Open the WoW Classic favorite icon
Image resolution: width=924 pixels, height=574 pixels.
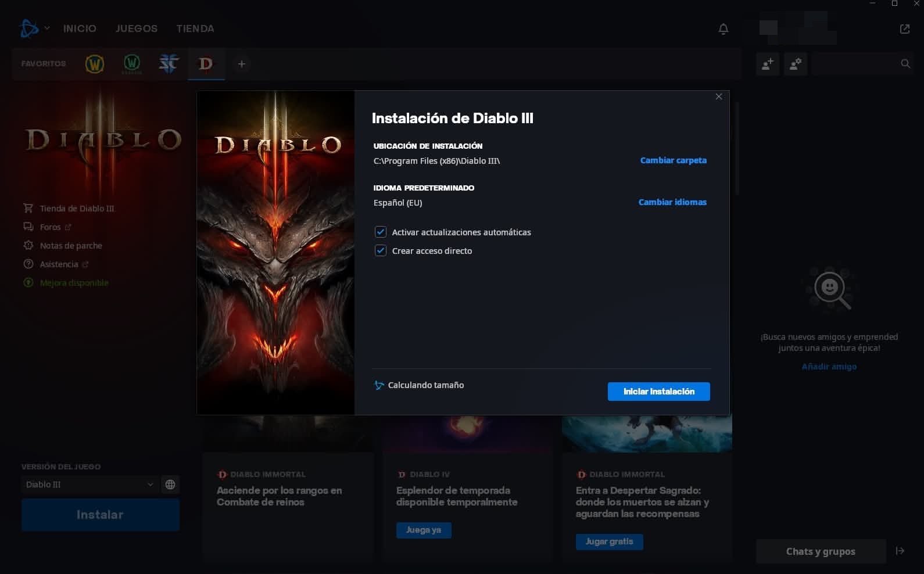point(132,64)
